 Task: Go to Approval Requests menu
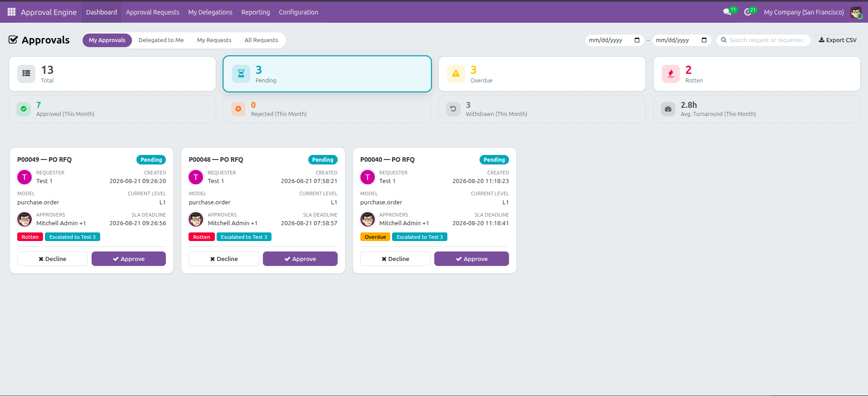pos(153,12)
